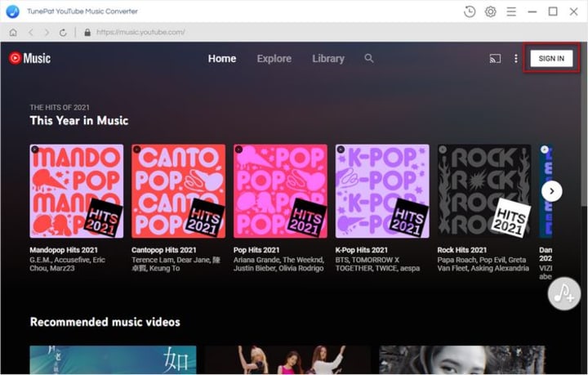The image size is (588, 375).
Task: Click the Cantopop Hits 2021 title link
Action: click(164, 250)
